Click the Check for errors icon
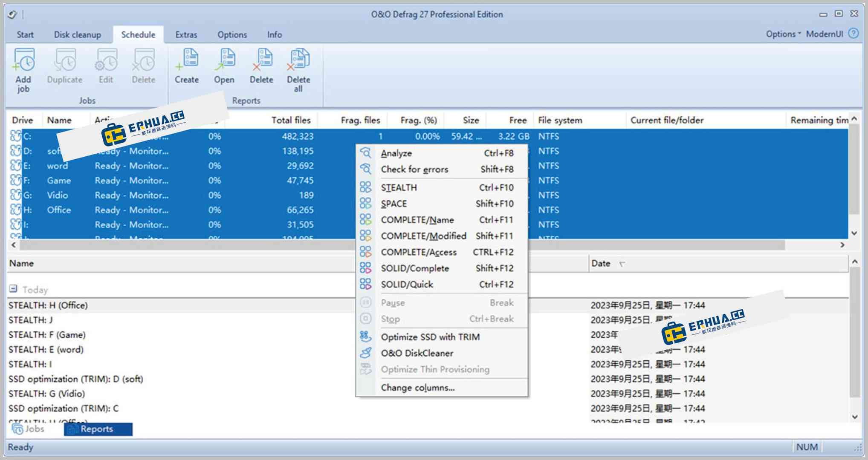This screenshot has width=868, height=460. (365, 169)
